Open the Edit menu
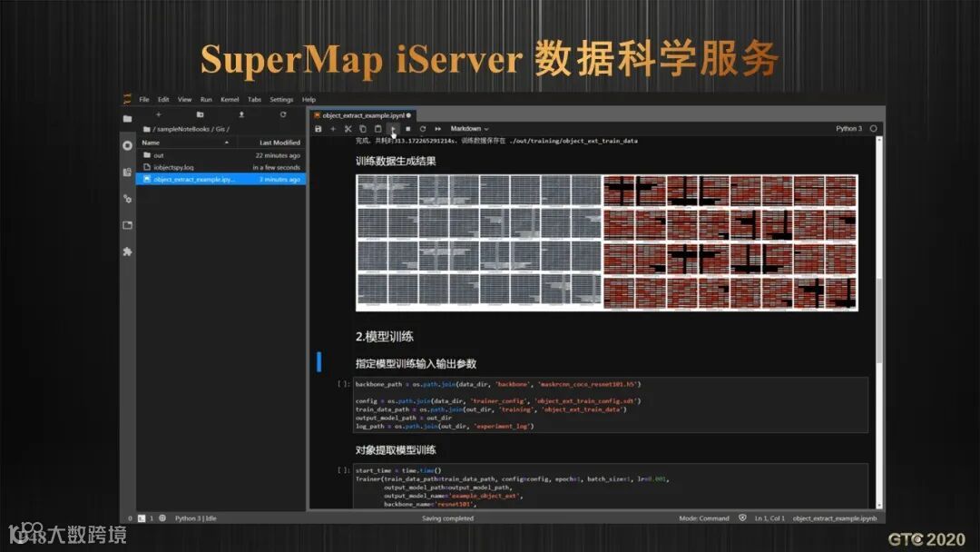Viewport: 980px width, 552px height. 163,99
